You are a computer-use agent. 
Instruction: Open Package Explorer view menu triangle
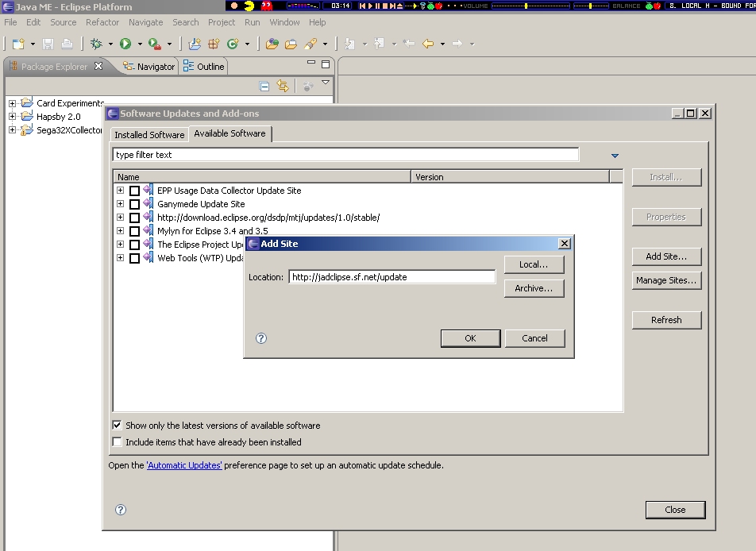tap(326, 83)
